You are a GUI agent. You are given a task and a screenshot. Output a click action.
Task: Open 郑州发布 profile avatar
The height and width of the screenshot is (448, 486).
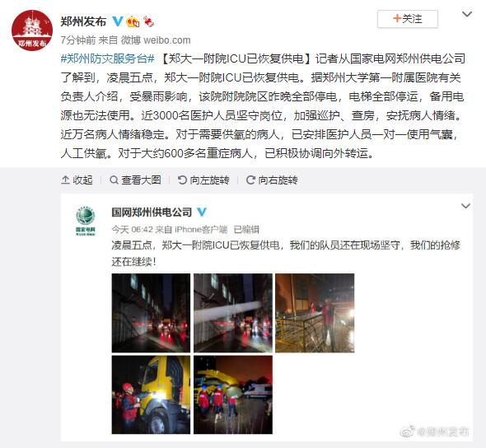32,30
